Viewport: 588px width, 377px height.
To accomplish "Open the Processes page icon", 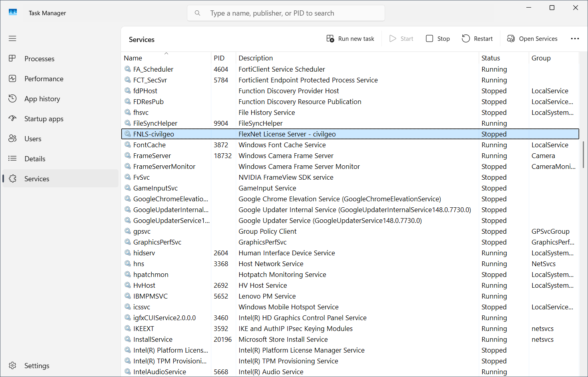I will pos(12,58).
